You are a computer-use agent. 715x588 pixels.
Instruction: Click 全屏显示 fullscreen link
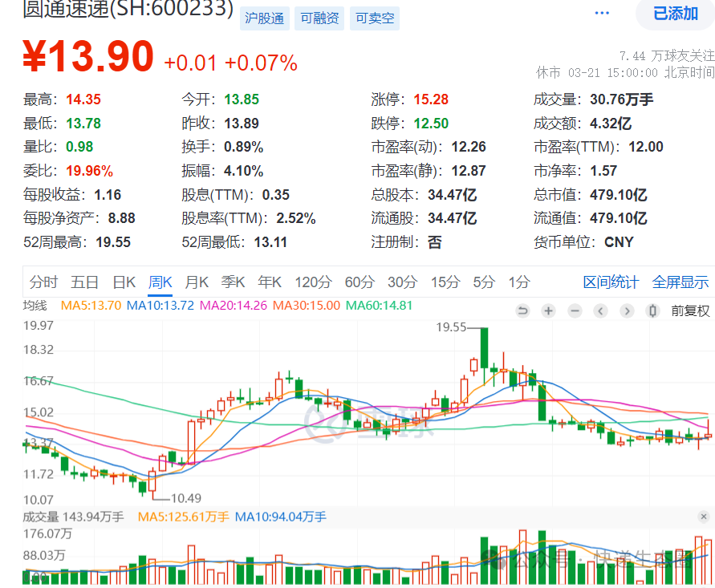pos(680,282)
